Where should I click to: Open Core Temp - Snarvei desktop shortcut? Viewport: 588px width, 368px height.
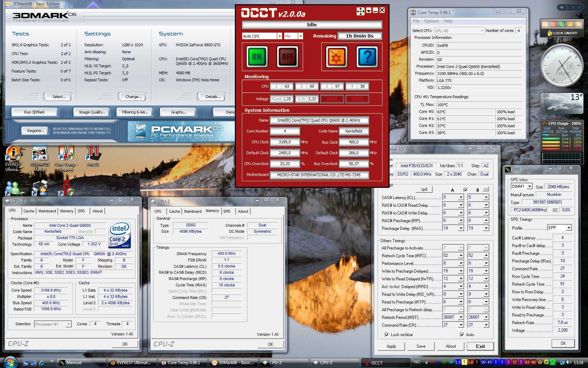point(66,158)
